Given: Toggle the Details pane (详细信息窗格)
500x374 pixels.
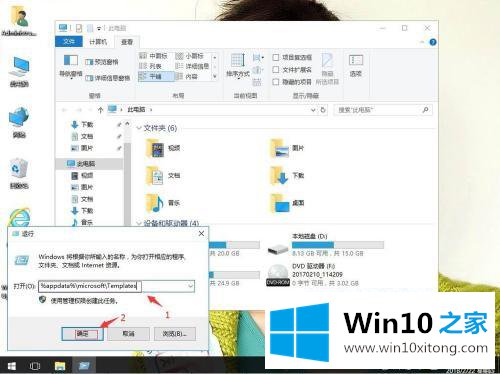Looking at the screenshot, I should [107, 78].
